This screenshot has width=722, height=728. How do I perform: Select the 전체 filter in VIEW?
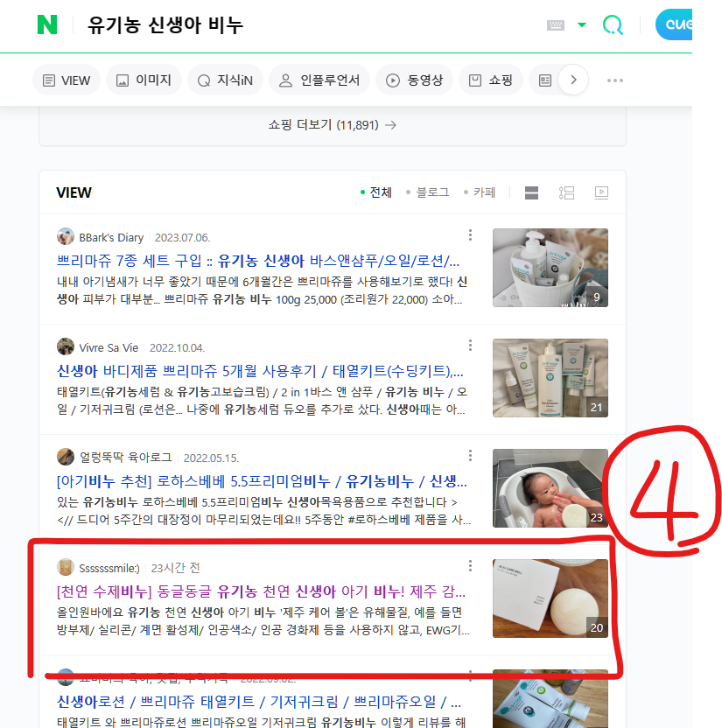point(376,192)
